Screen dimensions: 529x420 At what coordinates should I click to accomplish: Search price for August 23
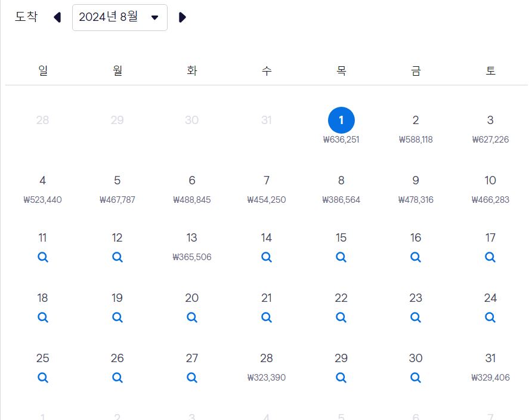coord(416,317)
